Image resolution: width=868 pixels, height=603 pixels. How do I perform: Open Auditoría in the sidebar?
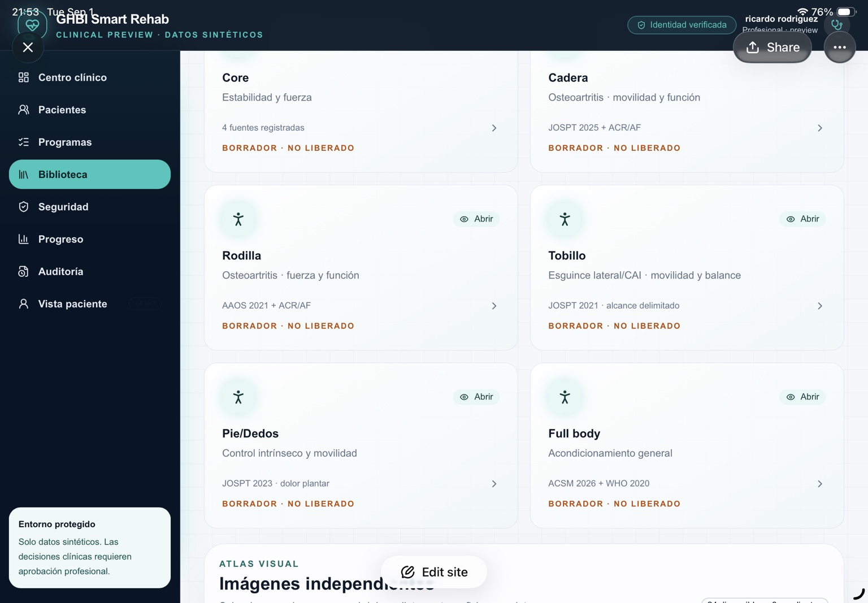point(90,271)
